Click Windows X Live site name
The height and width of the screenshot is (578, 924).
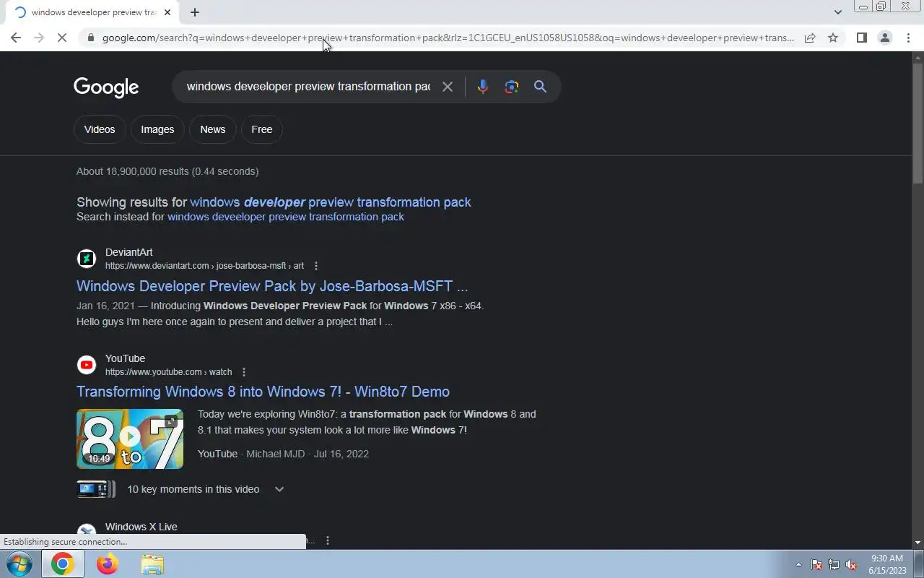pyautogui.click(x=141, y=527)
